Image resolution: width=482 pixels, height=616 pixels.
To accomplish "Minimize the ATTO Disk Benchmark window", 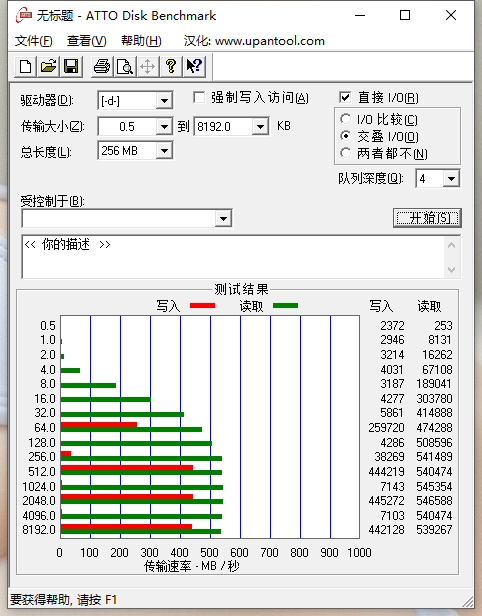I will (360, 15).
